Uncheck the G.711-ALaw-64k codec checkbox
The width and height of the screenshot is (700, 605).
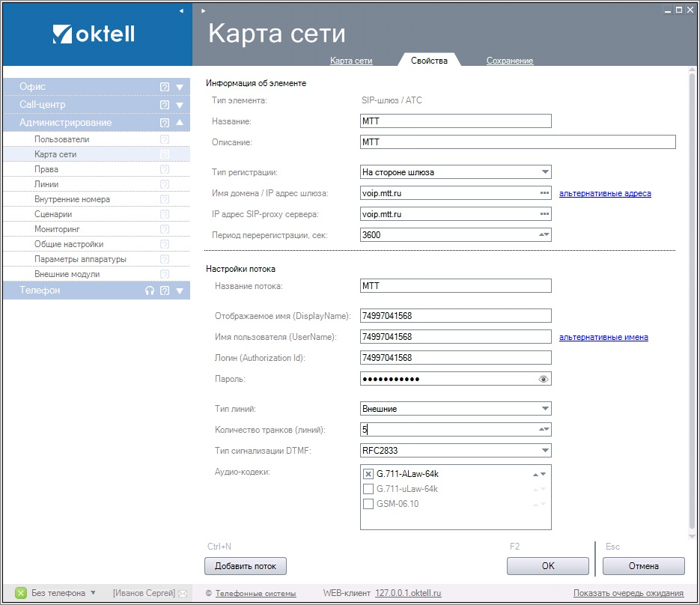(368, 474)
